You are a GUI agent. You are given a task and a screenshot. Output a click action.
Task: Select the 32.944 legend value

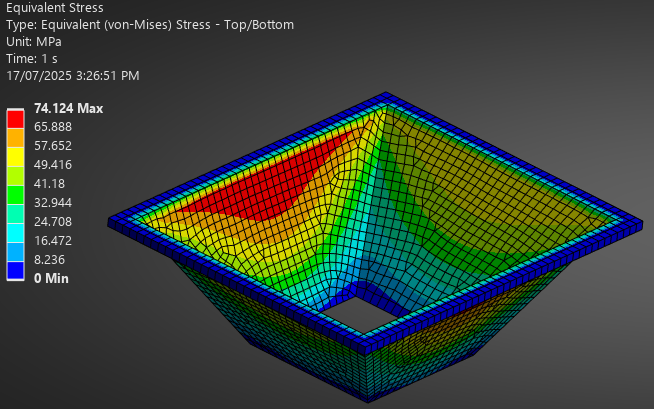tap(53, 203)
